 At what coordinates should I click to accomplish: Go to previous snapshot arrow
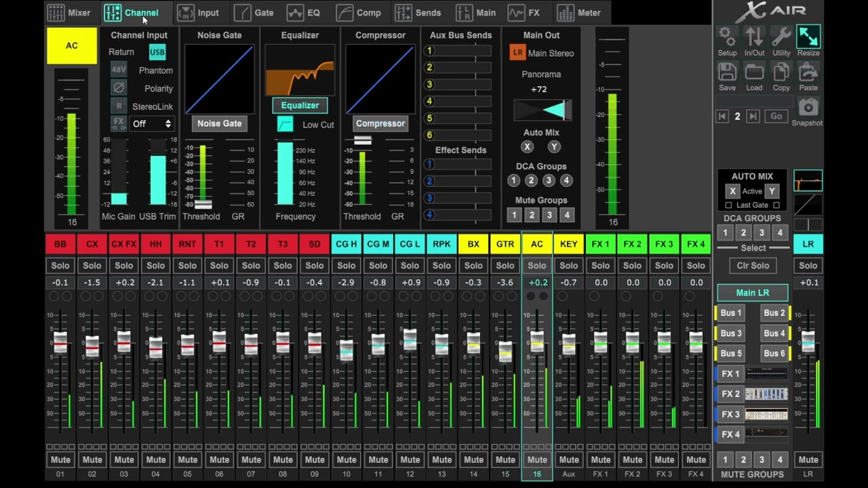coord(723,117)
